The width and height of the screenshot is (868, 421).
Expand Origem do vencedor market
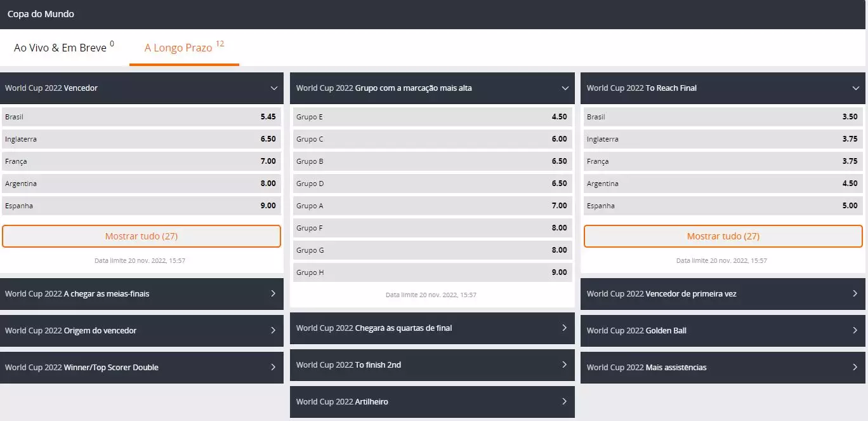141,331
